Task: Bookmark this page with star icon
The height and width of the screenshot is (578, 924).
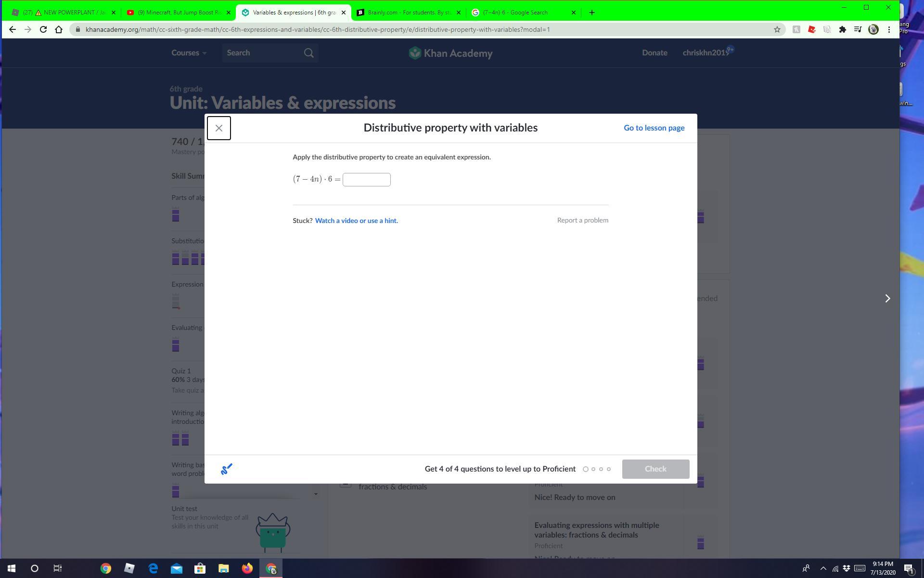Action: (x=777, y=29)
